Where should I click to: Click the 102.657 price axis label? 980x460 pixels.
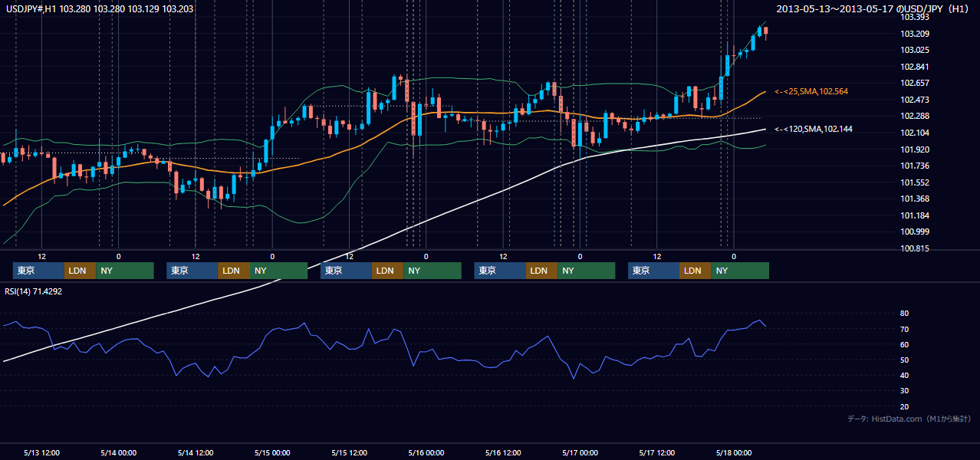tap(915, 83)
